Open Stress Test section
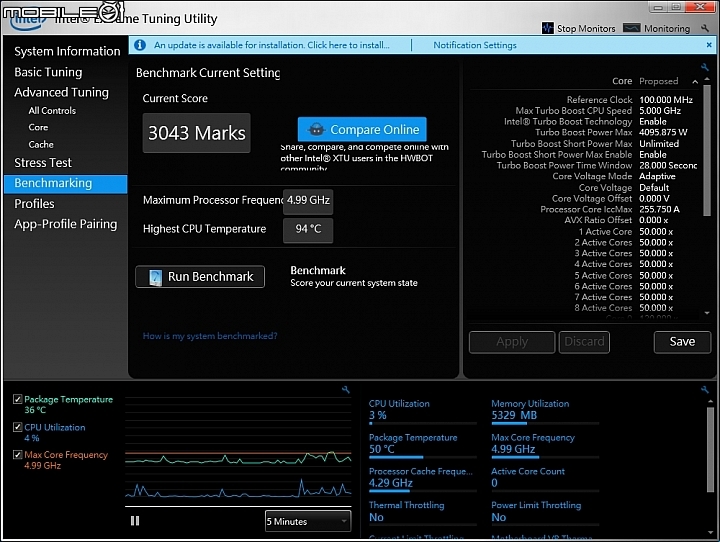This screenshot has height=542, width=720. [43, 163]
